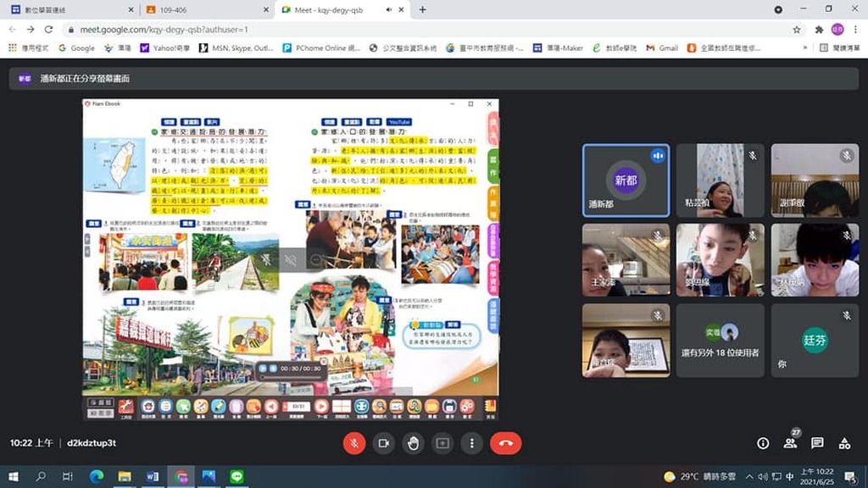Open the Photos app from the taskbar
Viewport: 868px width, 488px height.
point(209,476)
